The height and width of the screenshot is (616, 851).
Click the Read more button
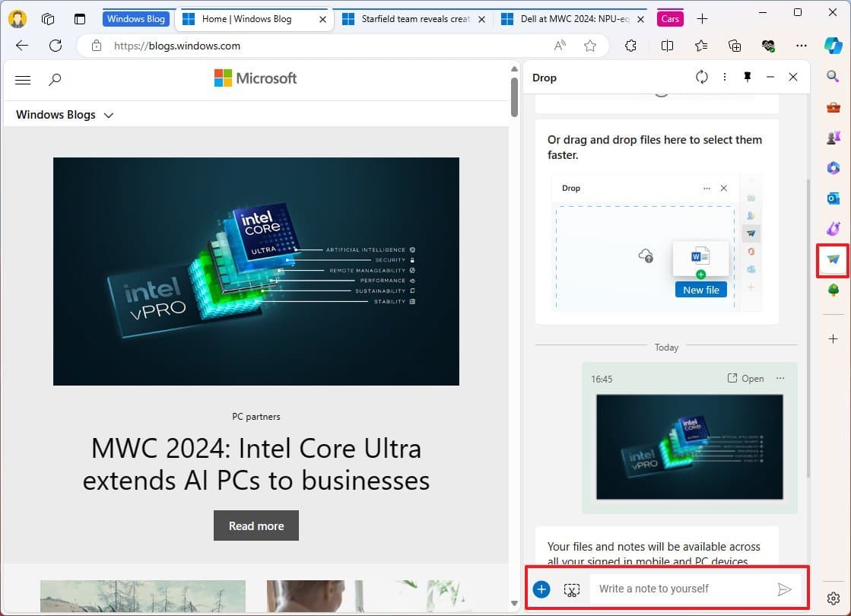pos(256,526)
